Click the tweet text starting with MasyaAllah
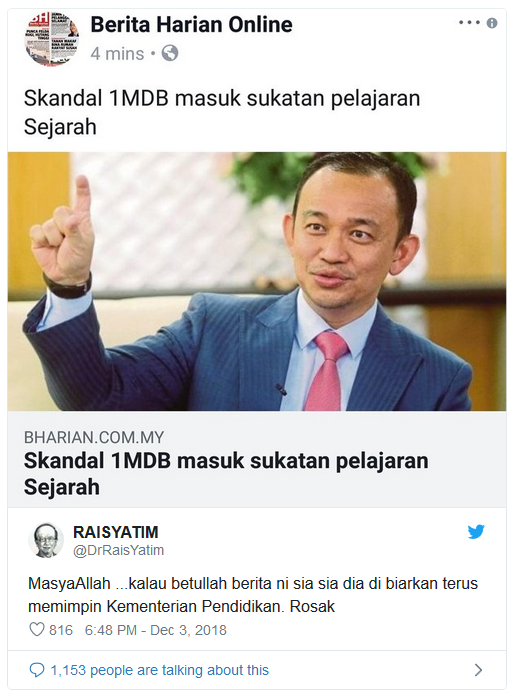Viewport: 519px width, 698px height. click(253, 595)
